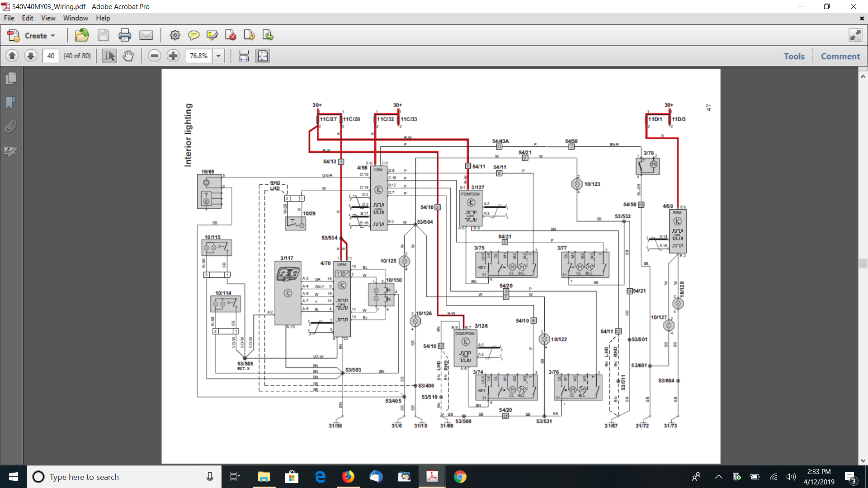Open the Attachments paperclip panel
The height and width of the screenshot is (488, 868).
(11, 127)
